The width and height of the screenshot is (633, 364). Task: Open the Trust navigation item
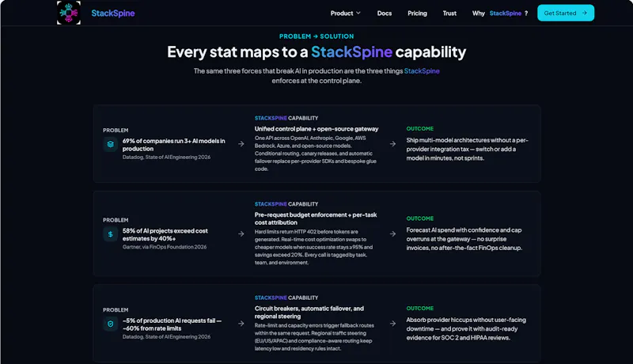coord(449,13)
